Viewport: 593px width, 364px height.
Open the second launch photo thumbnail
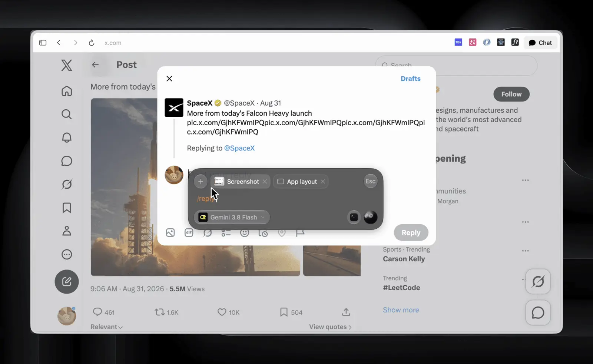tap(332, 261)
